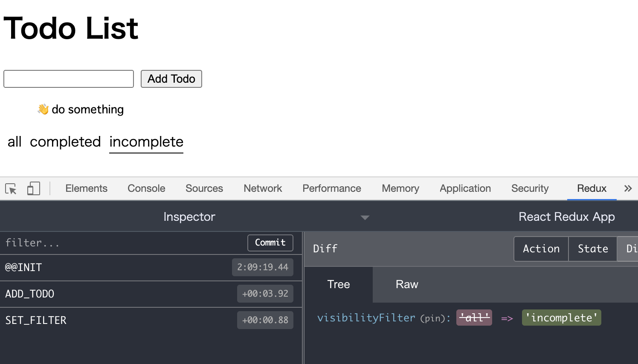The width and height of the screenshot is (638, 364).
Task: Open the Console tab
Action: 146,188
